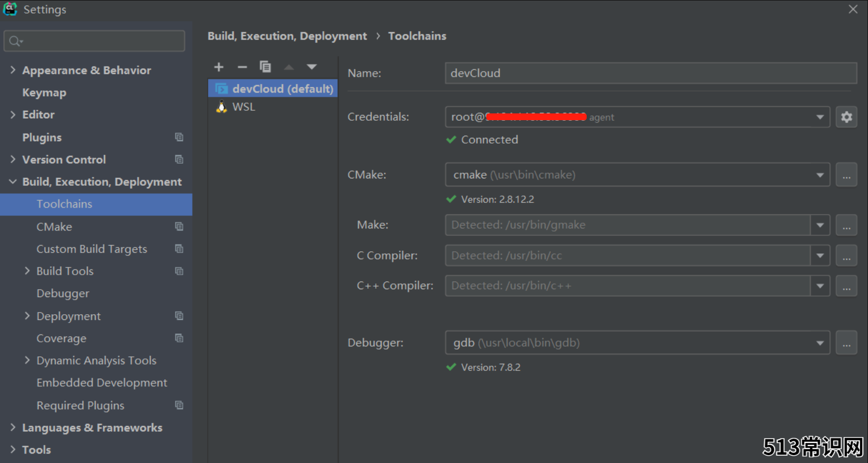Browse for Debugger executable path
The image size is (868, 463).
pos(847,343)
